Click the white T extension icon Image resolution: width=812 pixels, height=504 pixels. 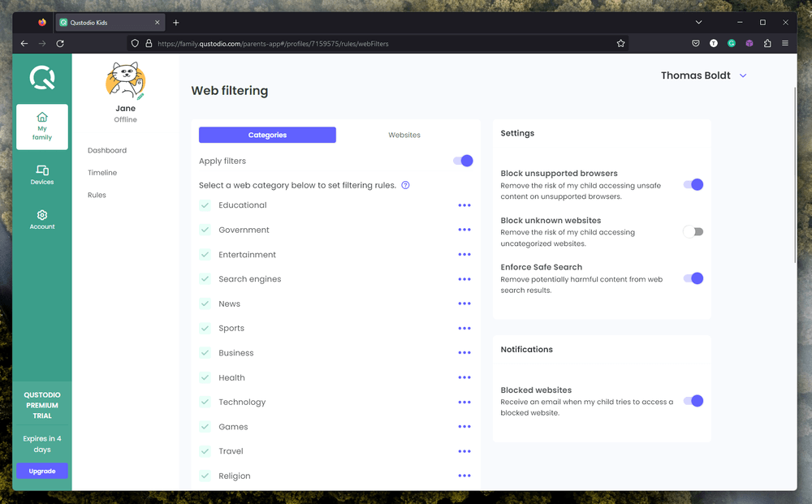(714, 44)
